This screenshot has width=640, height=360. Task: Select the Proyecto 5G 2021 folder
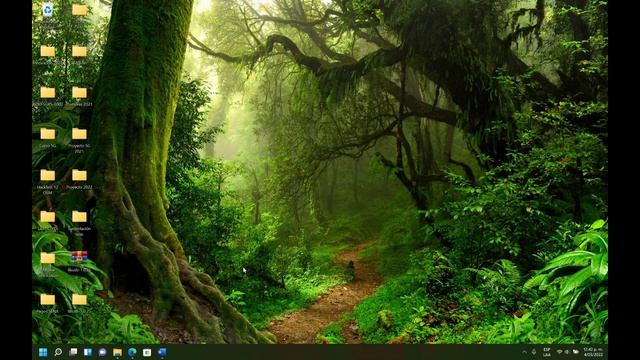(79, 140)
